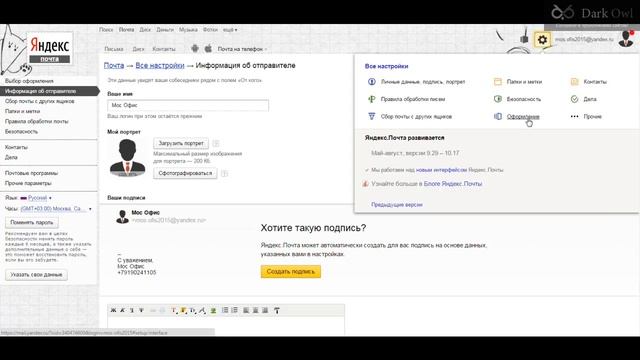640x360 pixels.
Task: Click the funnel icon beside 'Сбор почты с других ящиков'
Action: click(371, 116)
